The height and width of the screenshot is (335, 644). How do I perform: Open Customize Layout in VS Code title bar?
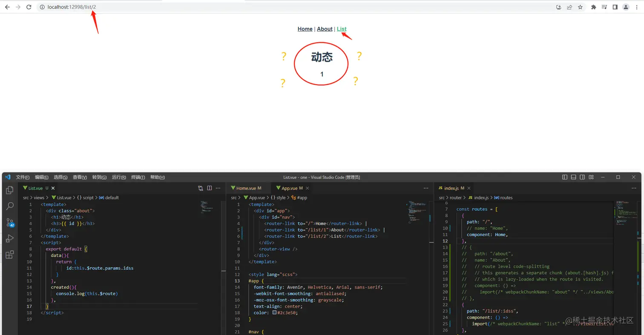tap(590, 177)
